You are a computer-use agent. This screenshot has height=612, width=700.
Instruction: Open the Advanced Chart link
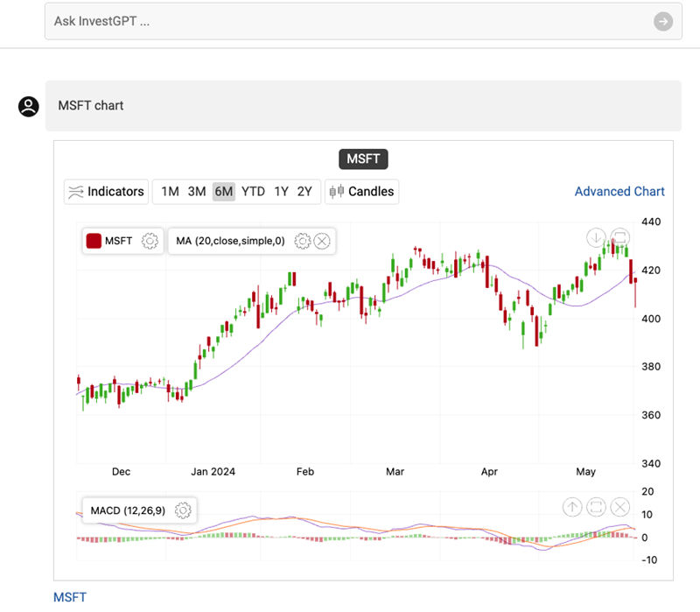click(619, 192)
